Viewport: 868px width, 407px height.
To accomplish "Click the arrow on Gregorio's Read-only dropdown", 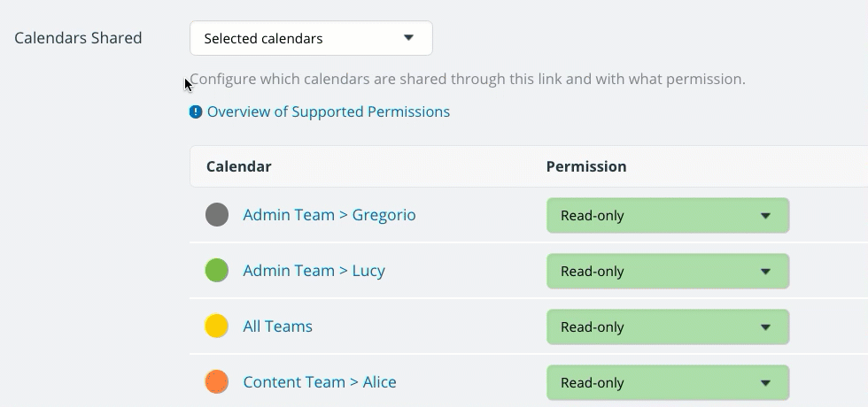I will click(765, 216).
